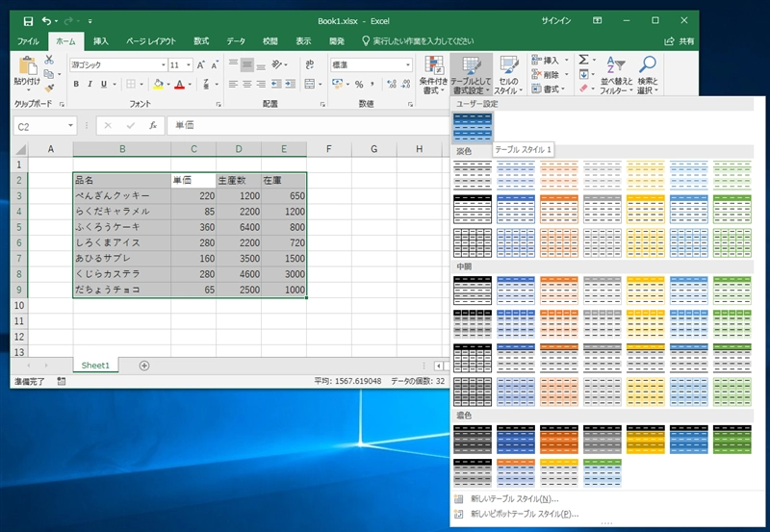Toggle Italic formatting
The width and height of the screenshot is (770, 532).
coord(90,84)
